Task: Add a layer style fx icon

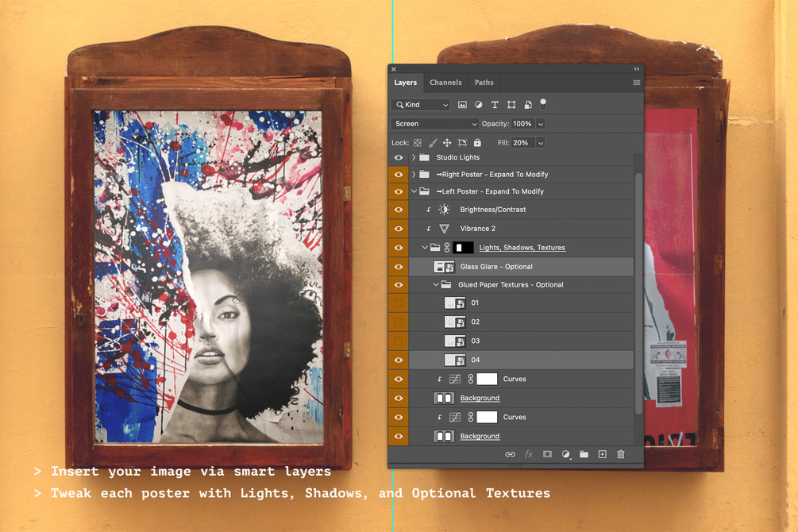Action: [x=529, y=454]
